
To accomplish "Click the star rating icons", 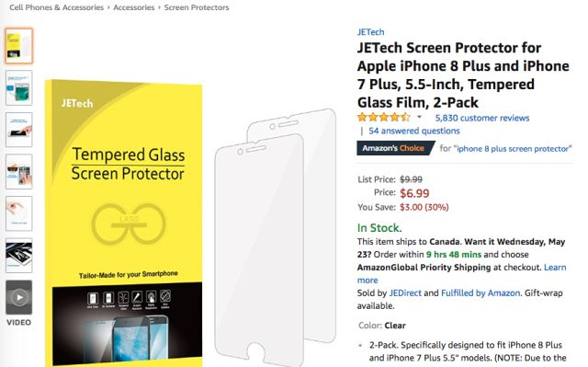I will point(384,118).
